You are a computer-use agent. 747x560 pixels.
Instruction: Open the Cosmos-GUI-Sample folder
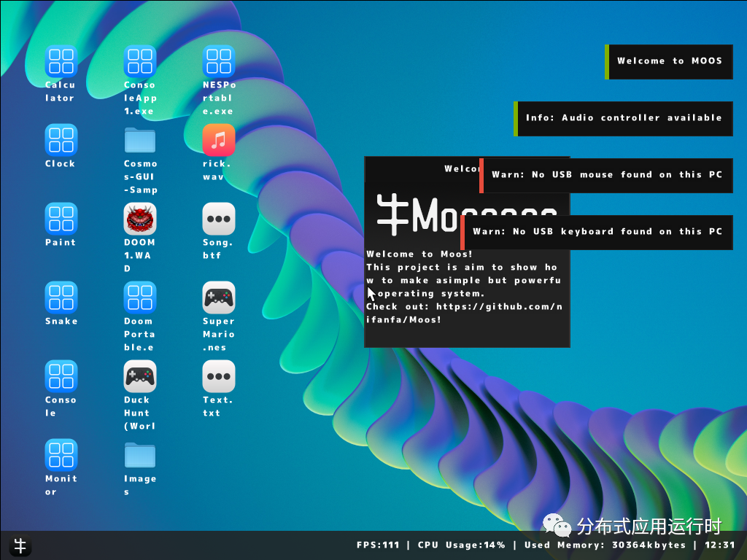(x=139, y=140)
